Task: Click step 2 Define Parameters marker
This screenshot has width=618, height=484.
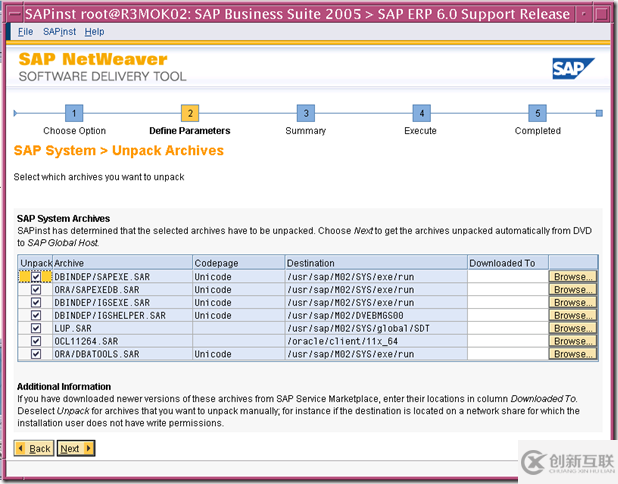Action: point(190,114)
